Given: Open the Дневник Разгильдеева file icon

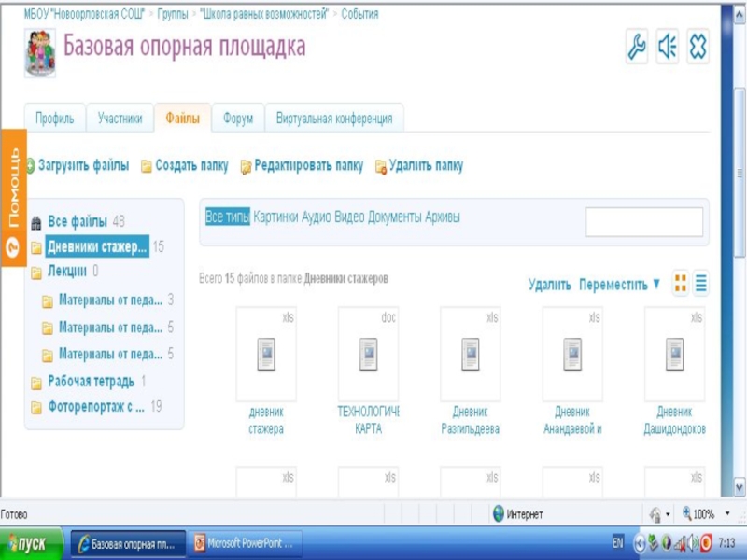Looking at the screenshot, I should [x=471, y=354].
